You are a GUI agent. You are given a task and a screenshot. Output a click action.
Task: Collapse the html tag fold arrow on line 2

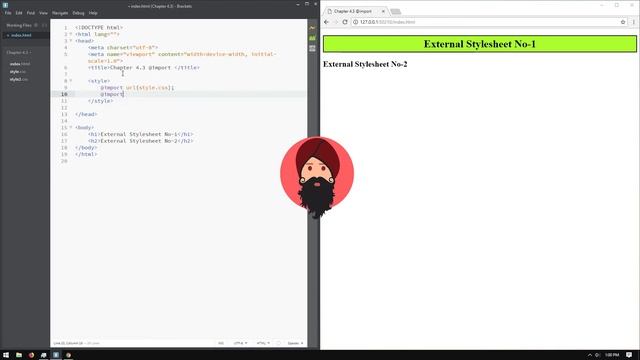(x=71, y=34)
